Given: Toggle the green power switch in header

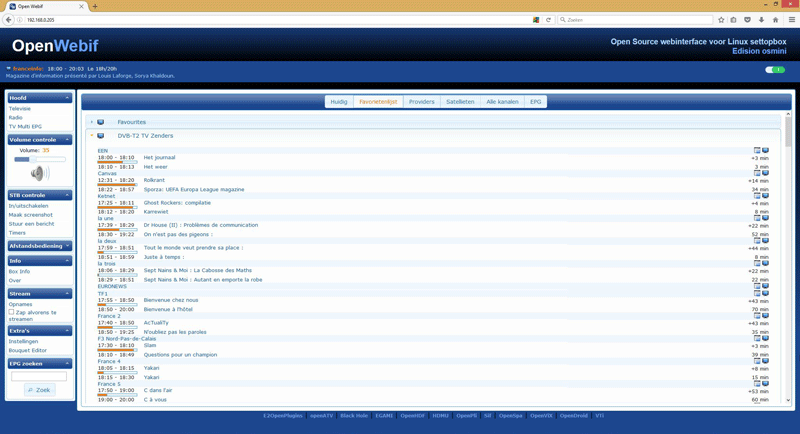Looking at the screenshot, I should pos(775,70).
